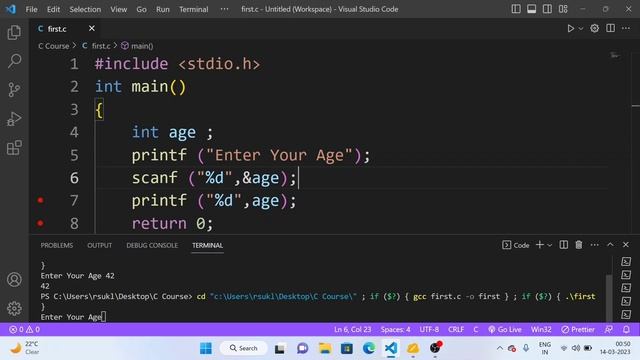Viewport: 640px width, 360px height.
Task: Change indentation via Spaces: 4
Action: tap(396, 329)
